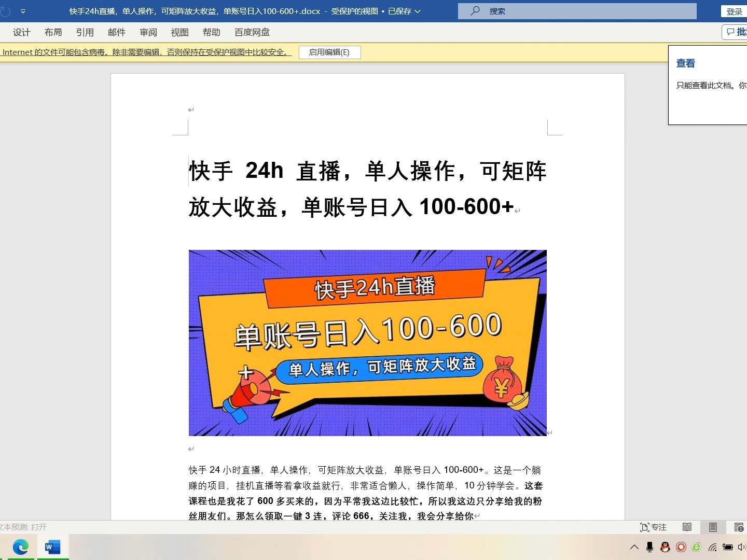This screenshot has height=560, width=747.
Task: Open the 引用 (References) ribbon tab
Action: click(x=85, y=32)
